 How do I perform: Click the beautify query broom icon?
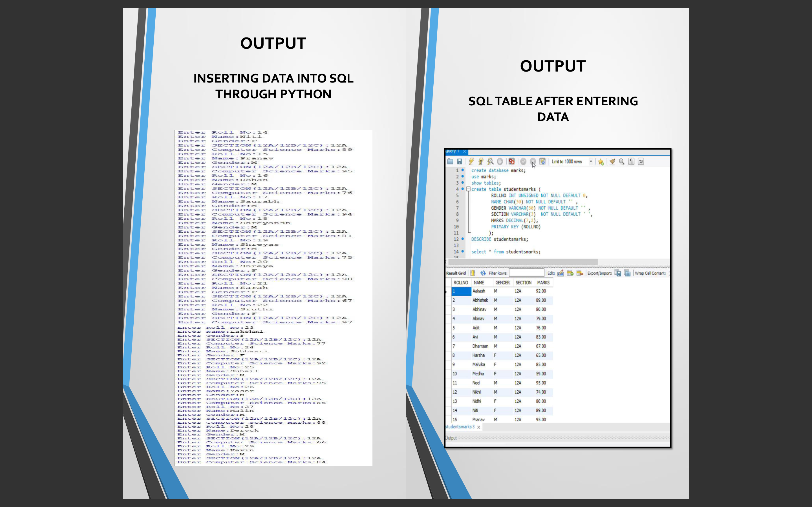click(x=612, y=161)
